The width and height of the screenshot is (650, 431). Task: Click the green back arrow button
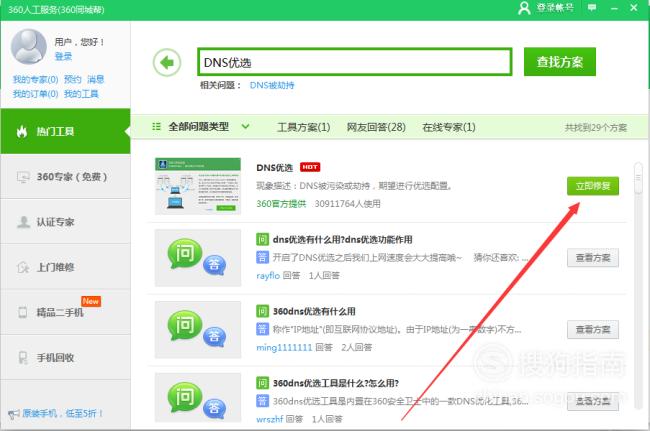pos(167,63)
